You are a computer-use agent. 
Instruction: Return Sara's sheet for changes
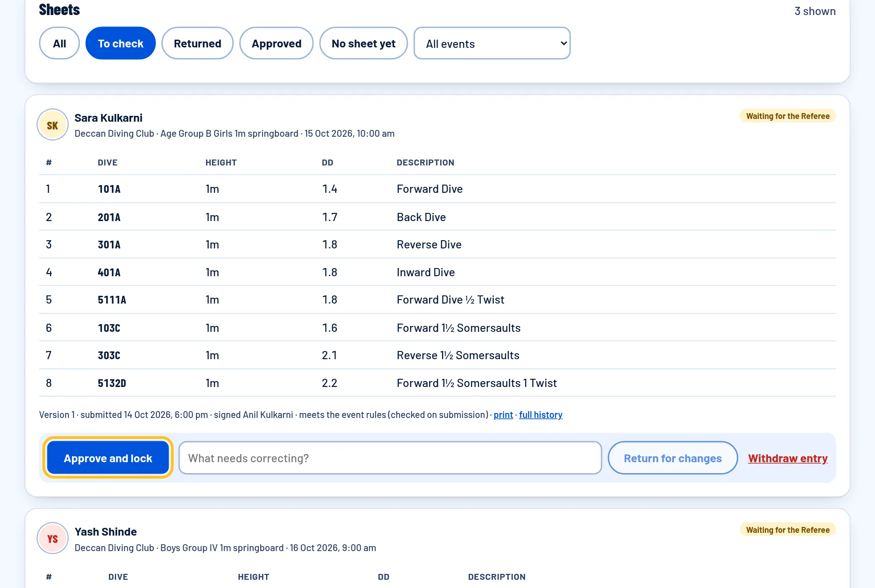tap(673, 458)
